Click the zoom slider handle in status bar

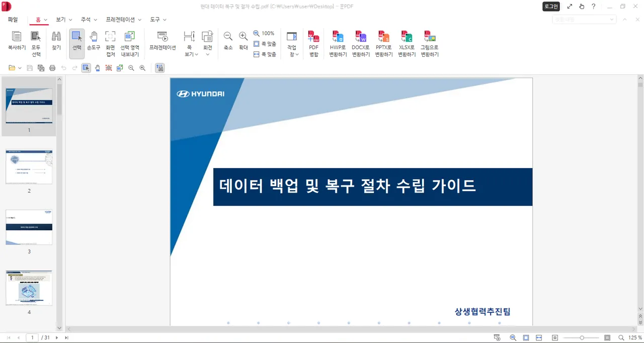point(582,337)
